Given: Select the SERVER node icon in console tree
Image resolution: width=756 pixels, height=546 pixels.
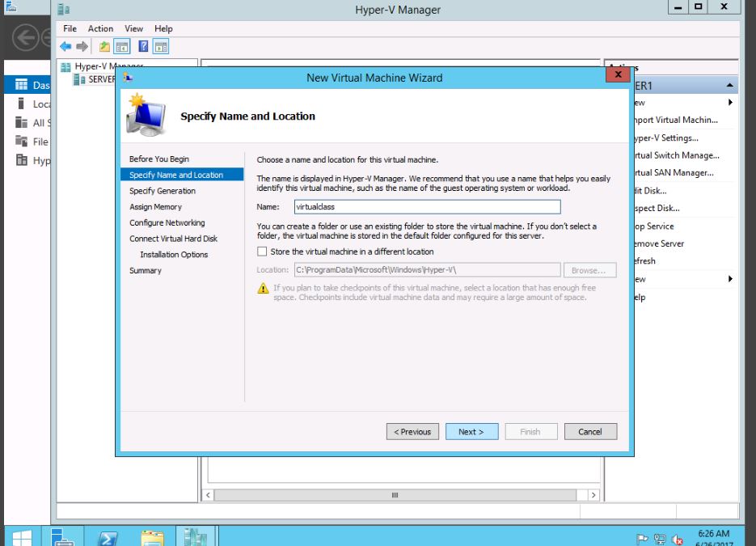Looking at the screenshot, I should point(79,79).
